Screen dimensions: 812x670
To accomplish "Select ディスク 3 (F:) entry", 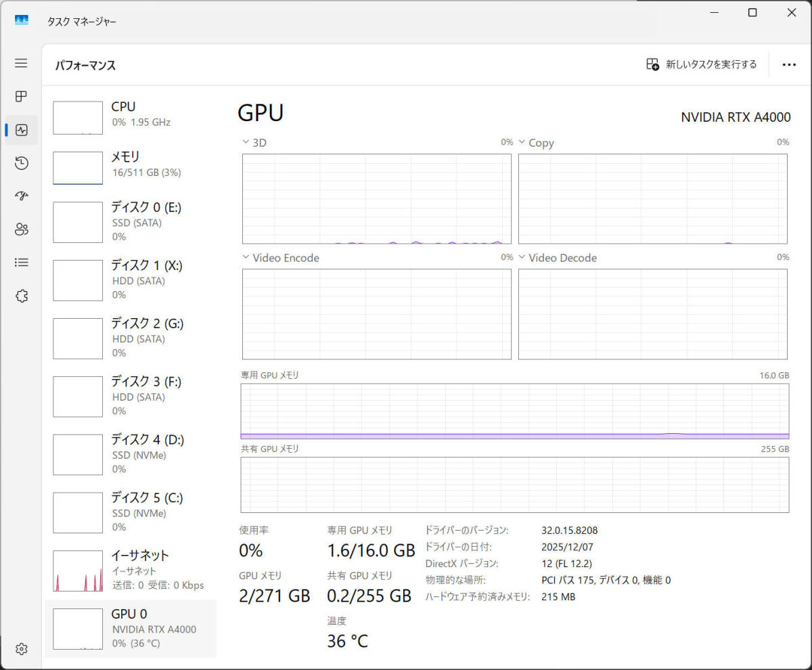I will click(x=131, y=396).
